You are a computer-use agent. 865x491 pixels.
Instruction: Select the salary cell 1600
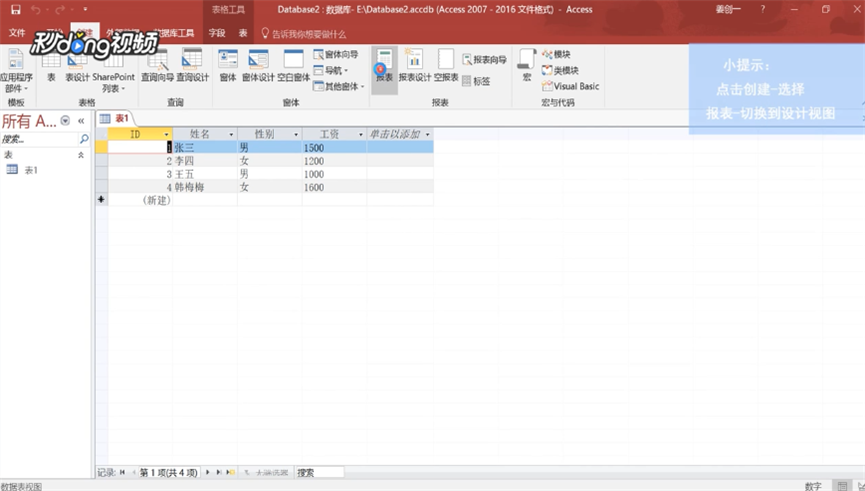click(x=334, y=187)
